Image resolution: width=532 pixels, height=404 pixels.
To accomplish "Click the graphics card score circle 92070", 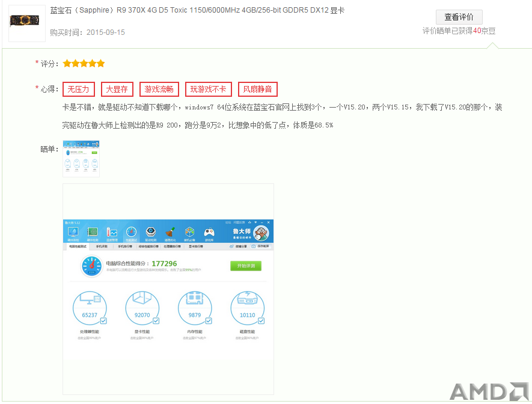I will click(x=142, y=308).
